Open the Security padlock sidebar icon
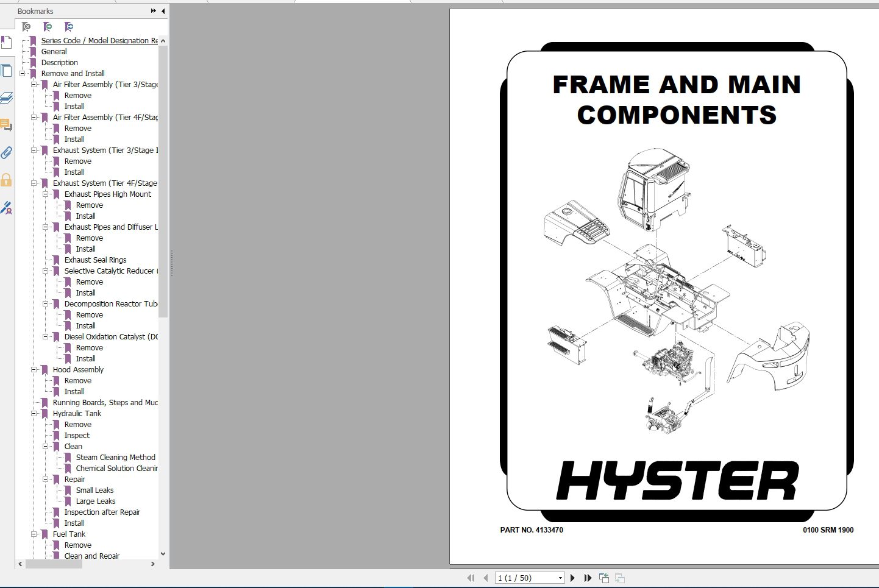The image size is (879, 588). [x=6, y=180]
